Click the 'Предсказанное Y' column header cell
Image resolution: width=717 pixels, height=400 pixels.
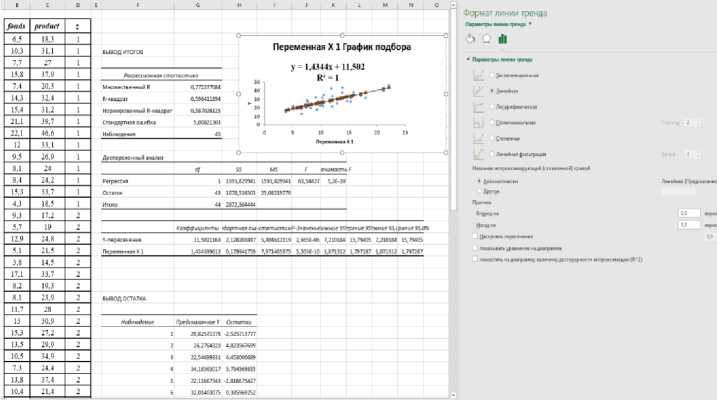coord(198,322)
